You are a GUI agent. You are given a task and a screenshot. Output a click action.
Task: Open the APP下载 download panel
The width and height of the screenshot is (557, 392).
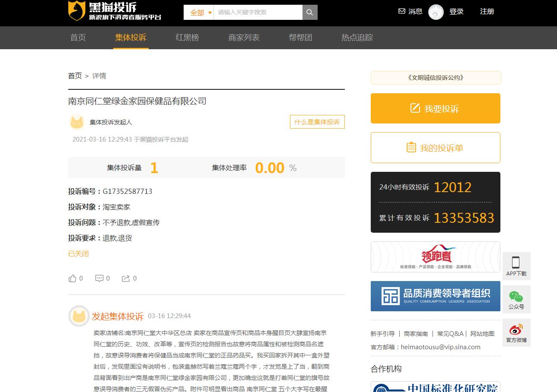516,266
